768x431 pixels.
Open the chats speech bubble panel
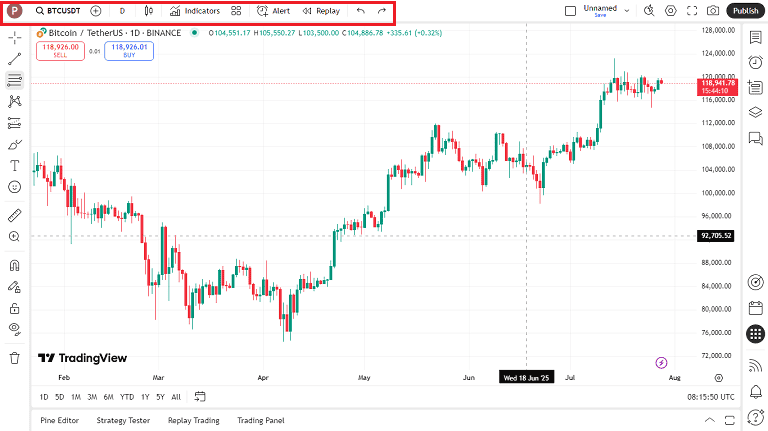[x=756, y=139]
